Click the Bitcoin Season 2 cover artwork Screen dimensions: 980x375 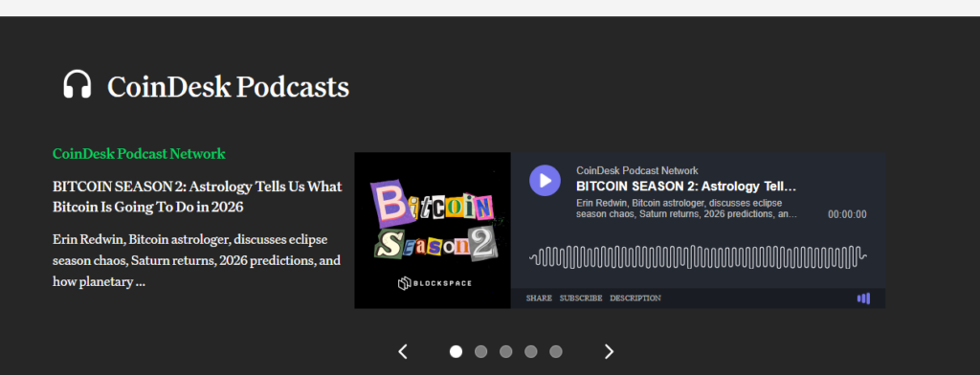point(433,231)
